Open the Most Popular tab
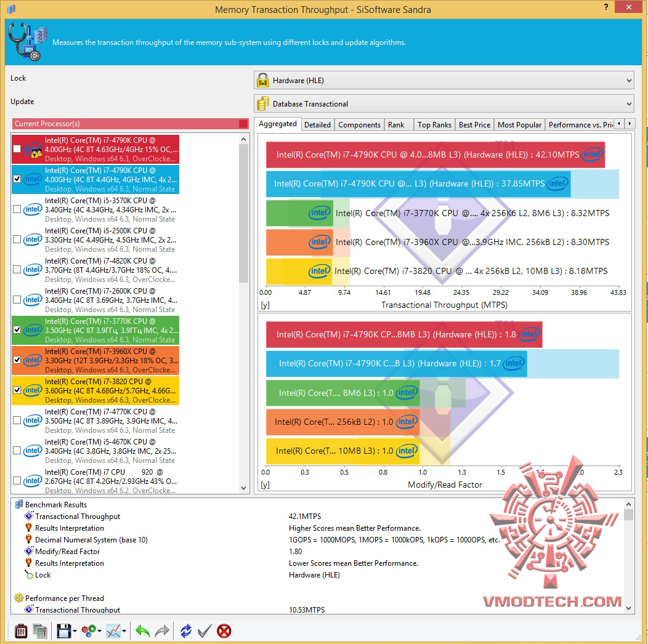 click(x=519, y=125)
